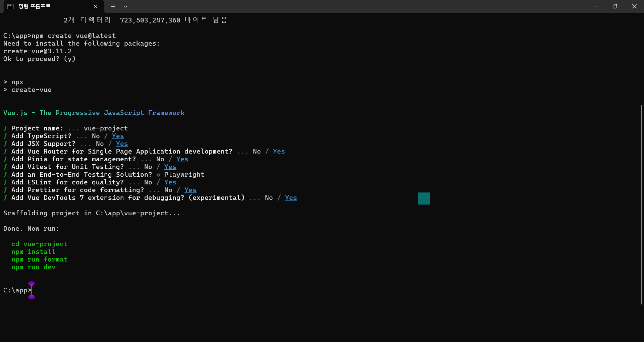644x342 pixels.
Task: Click "Yes" on the Add TypeScript line
Action: coord(118,136)
